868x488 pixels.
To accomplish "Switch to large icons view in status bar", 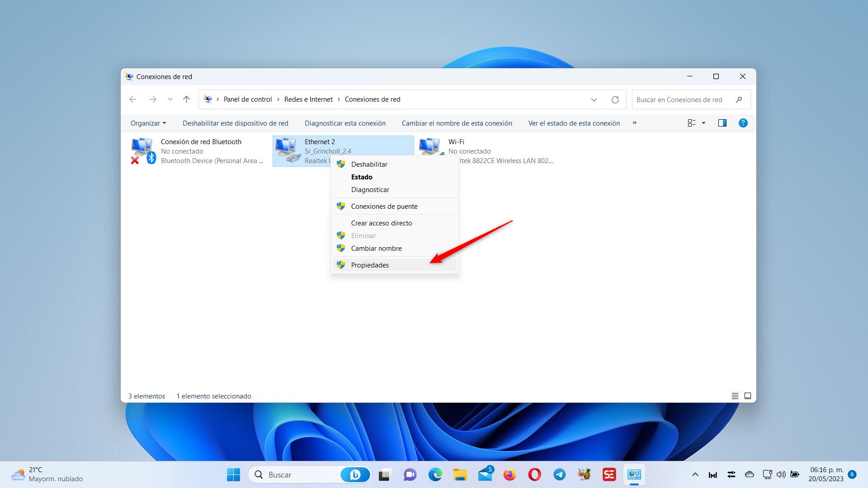I will pos(748,396).
